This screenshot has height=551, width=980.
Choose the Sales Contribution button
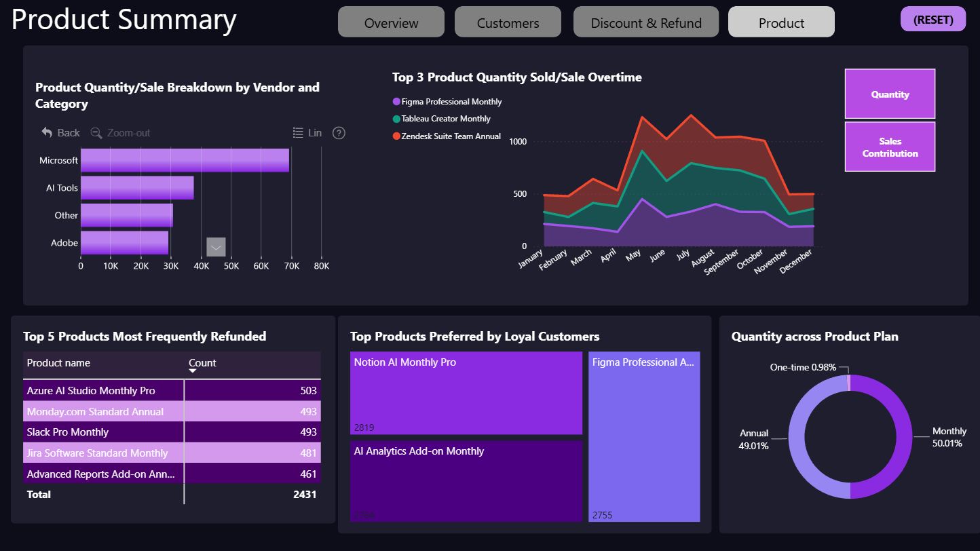tap(890, 147)
